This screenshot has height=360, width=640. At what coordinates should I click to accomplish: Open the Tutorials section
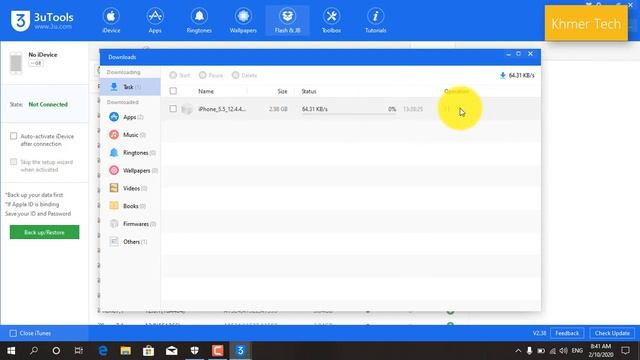coord(376,21)
